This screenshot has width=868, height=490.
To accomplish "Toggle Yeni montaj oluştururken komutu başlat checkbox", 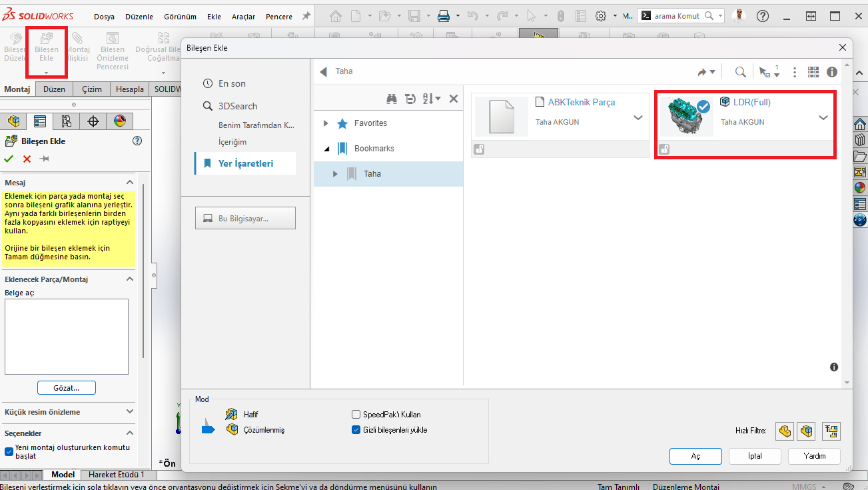I will tap(9, 451).
